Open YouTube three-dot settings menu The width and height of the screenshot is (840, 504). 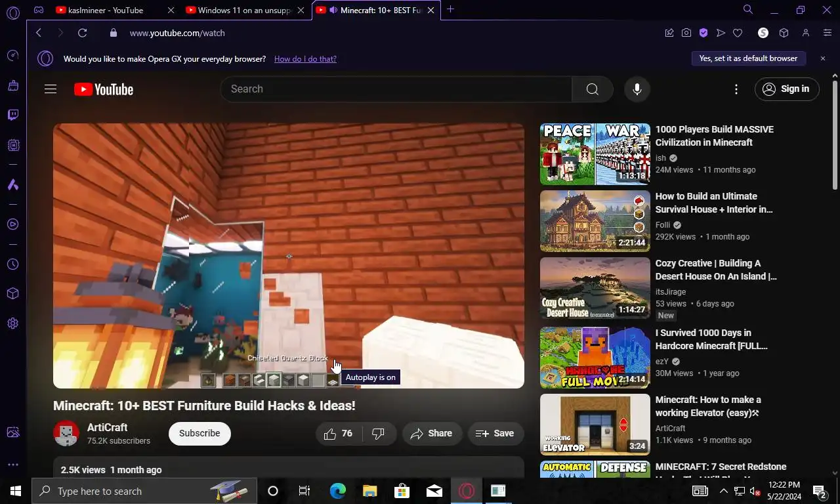[736, 89]
